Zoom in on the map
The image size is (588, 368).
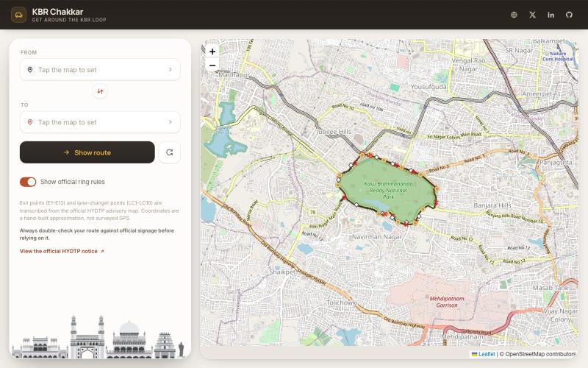(212, 52)
